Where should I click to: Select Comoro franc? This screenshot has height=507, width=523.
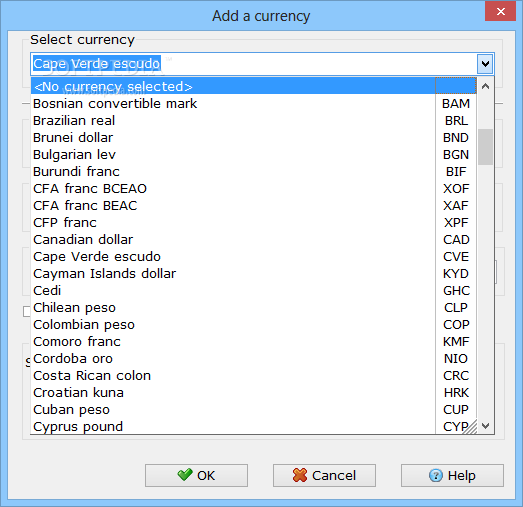253,342
